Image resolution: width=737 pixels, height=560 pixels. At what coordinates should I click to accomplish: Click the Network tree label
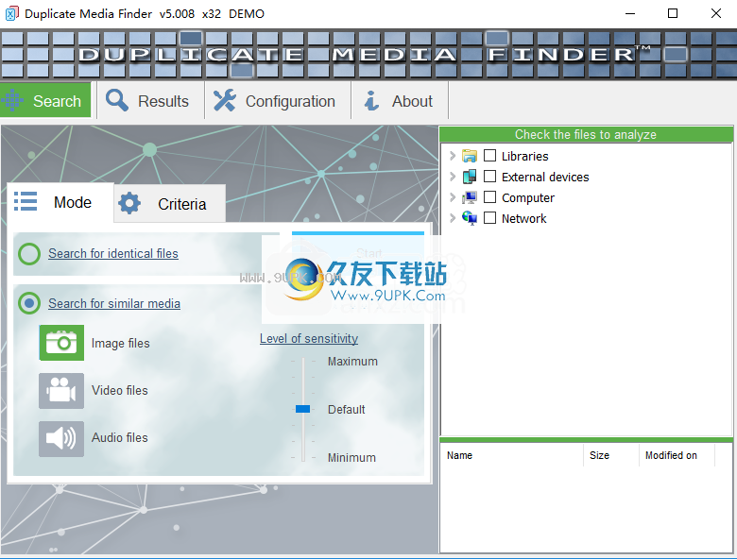pyautogui.click(x=524, y=218)
